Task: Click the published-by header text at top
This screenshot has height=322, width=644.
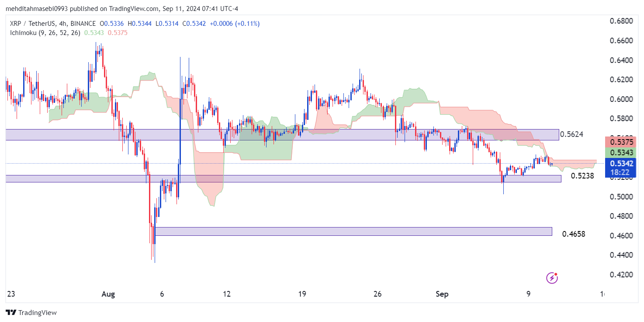Action: [122, 9]
